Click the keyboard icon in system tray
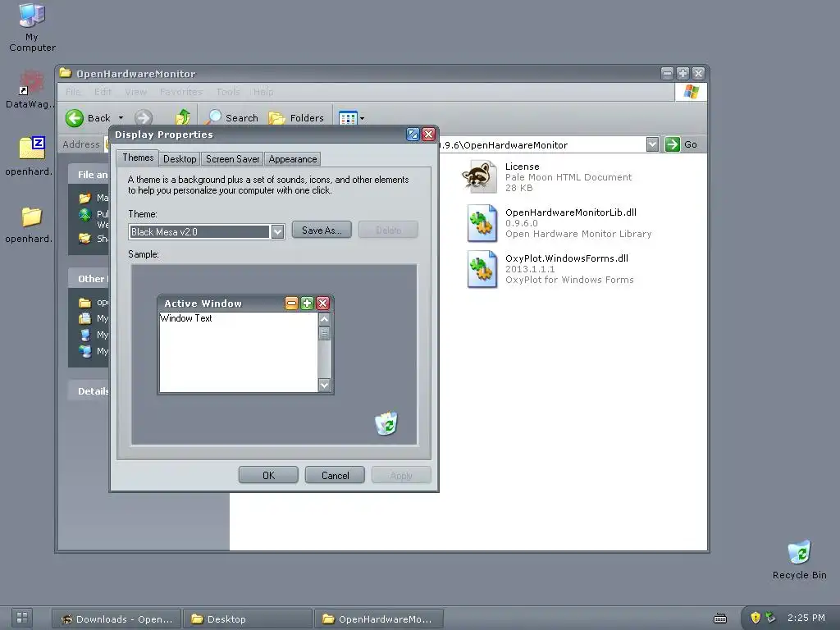The height and width of the screenshot is (630, 840). click(720, 619)
